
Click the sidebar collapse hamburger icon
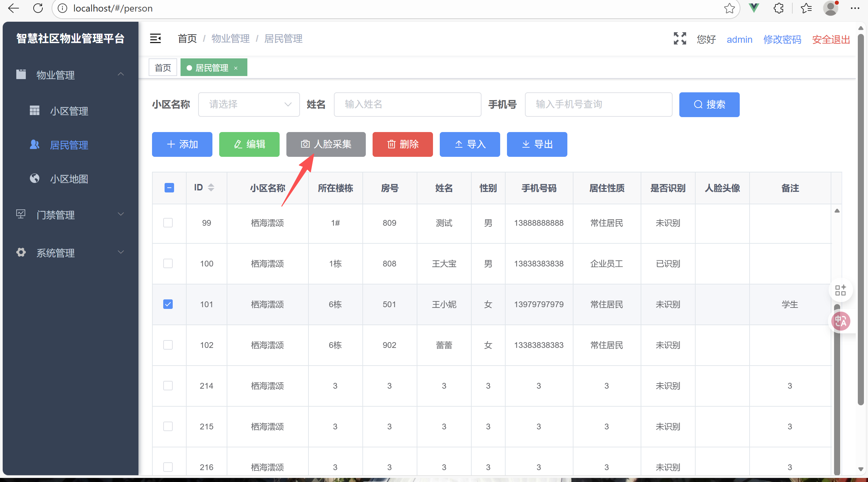[155, 39]
